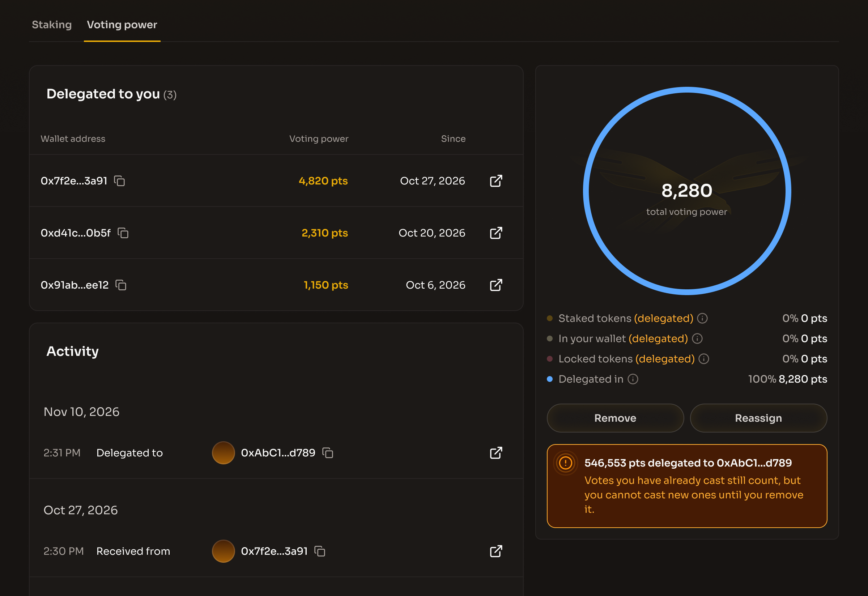
Task: Click 2,310 pts voting power value
Action: [x=324, y=233]
